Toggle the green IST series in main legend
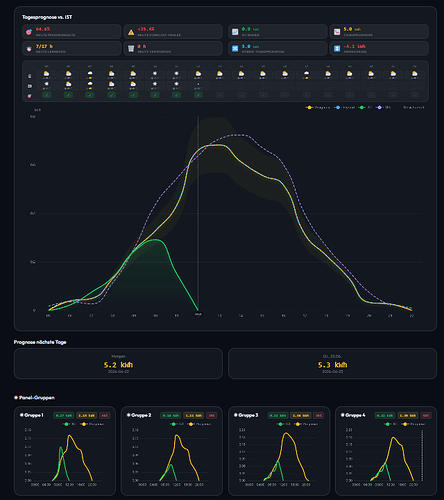This screenshot has width=444, height=500. click(365, 107)
